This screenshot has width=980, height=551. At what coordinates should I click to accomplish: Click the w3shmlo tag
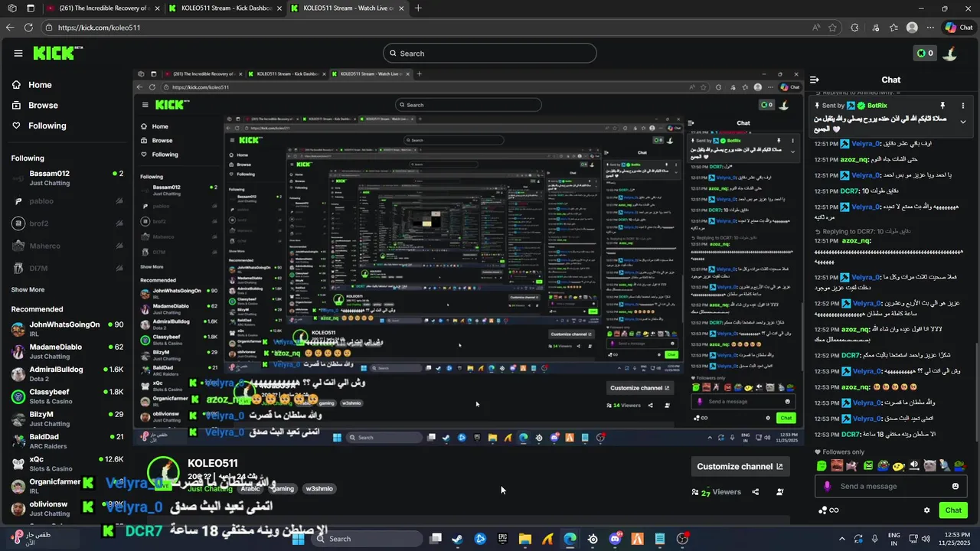[319, 488]
